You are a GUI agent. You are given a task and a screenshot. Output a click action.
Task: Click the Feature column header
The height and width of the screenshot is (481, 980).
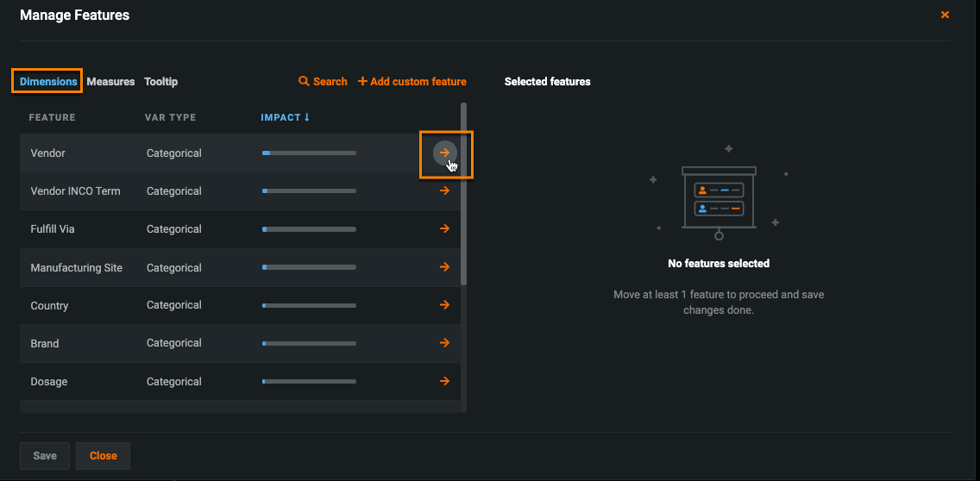coord(52,117)
